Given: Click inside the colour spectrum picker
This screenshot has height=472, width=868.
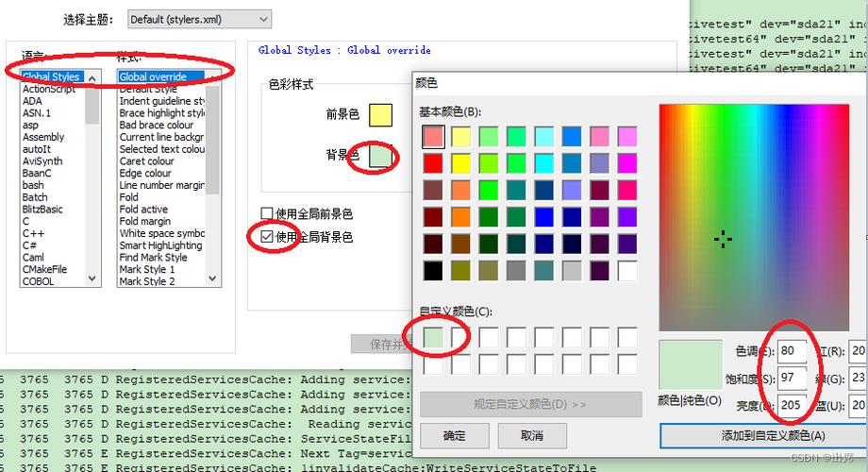Looking at the screenshot, I should click(x=754, y=217).
